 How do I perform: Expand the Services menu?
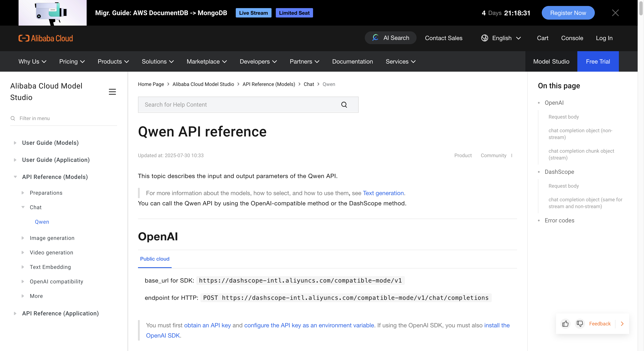click(401, 62)
